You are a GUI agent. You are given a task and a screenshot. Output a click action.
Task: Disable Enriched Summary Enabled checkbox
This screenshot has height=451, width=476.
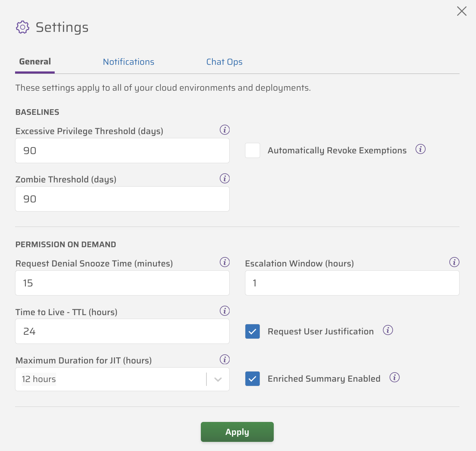(252, 379)
